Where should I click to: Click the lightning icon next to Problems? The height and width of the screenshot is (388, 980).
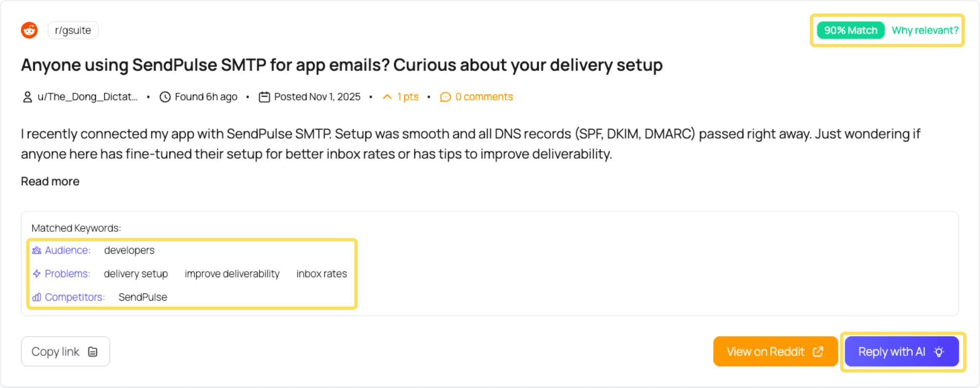coord(36,273)
